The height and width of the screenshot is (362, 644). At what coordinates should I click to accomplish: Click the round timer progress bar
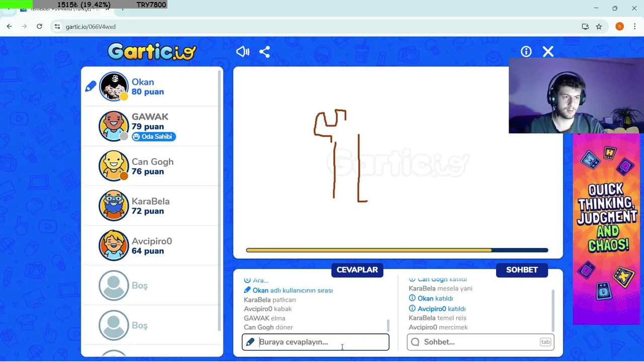pyautogui.click(x=397, y=250)
